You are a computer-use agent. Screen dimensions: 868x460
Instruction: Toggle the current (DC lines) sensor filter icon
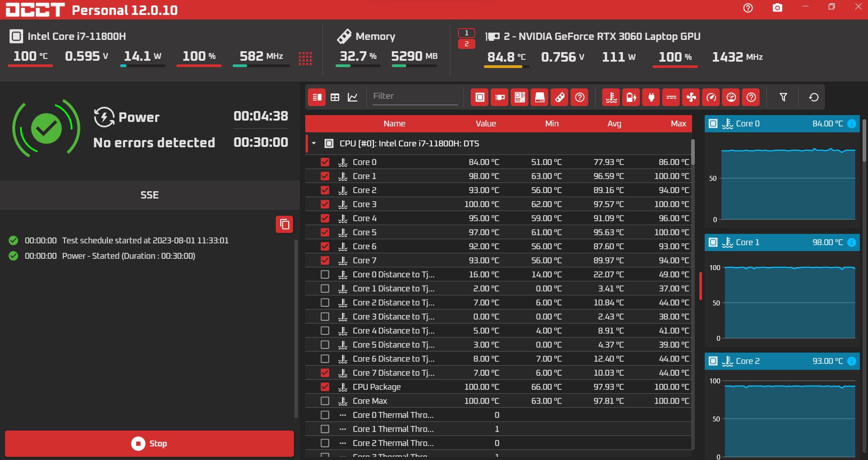click(x=671, y=97)
